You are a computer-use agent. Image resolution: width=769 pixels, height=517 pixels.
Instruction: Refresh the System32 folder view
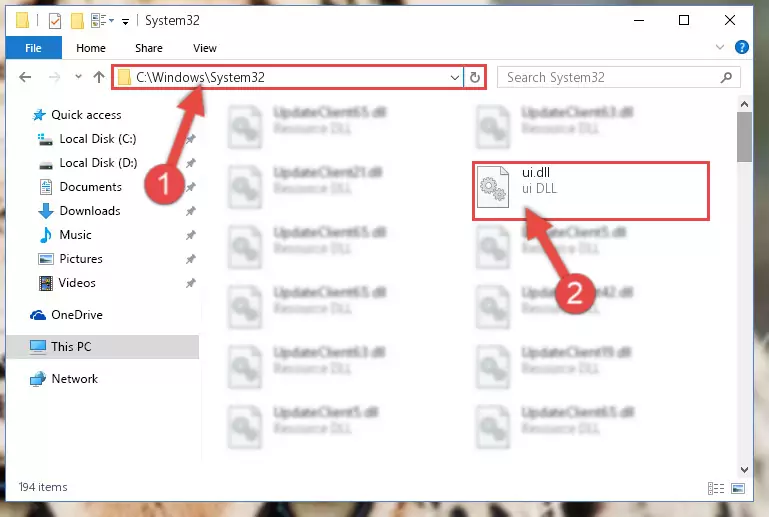click(475, 78)
